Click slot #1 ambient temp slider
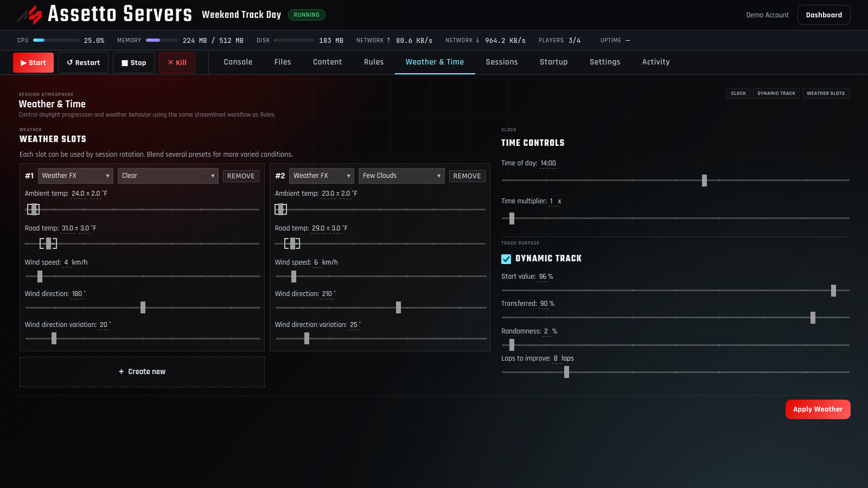Viewport: 868px width, 488px height. [142, 209]
